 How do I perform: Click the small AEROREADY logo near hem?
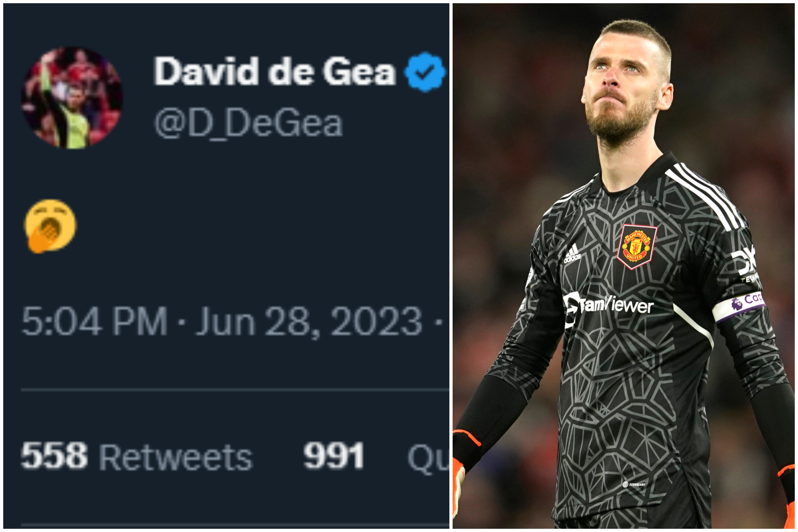click(x=634, y=484)
